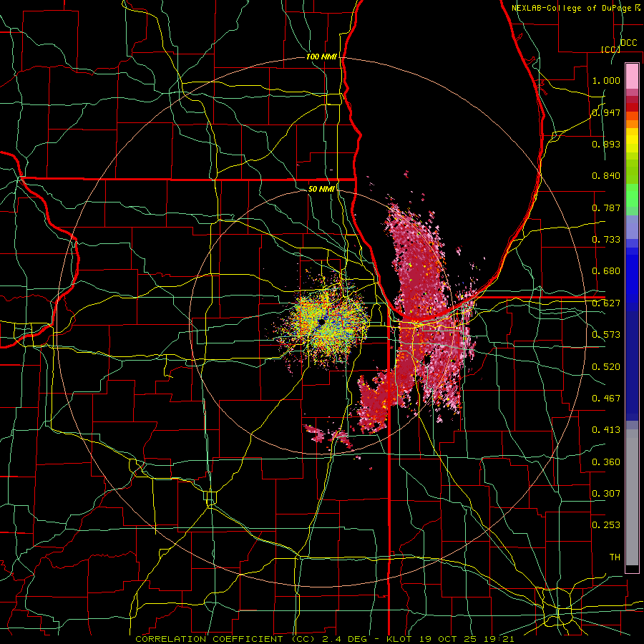
Task: Select the 0.893 scale value
Action: click(606, 144)
